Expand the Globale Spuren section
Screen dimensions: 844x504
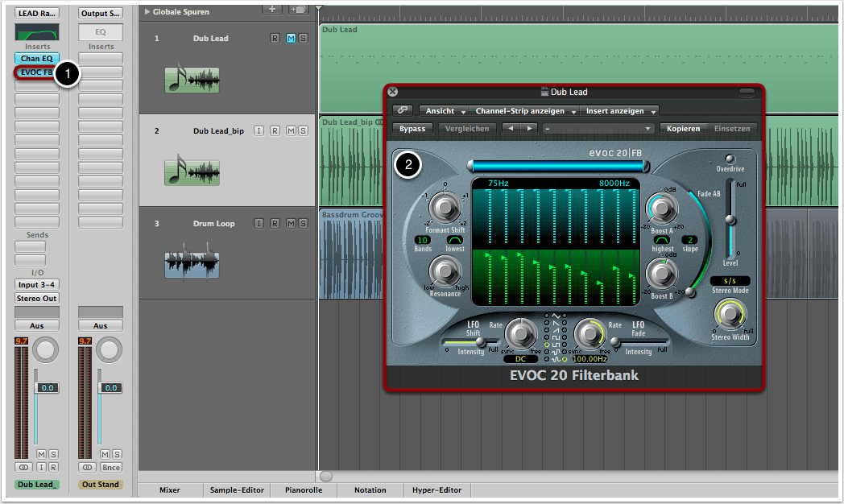tap(146, 12)
